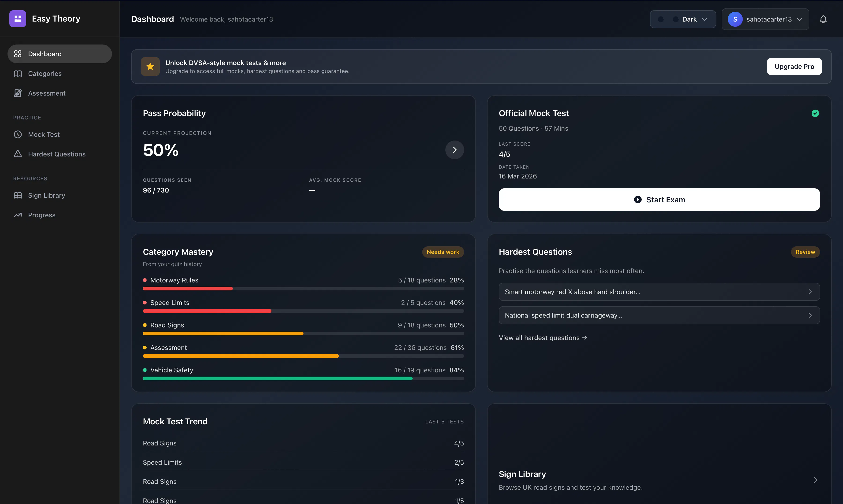Image resolution: width=843 pixels, height=504 pixels.
Task: Open Assessment from the sidebar
Action: coord(60,93)
